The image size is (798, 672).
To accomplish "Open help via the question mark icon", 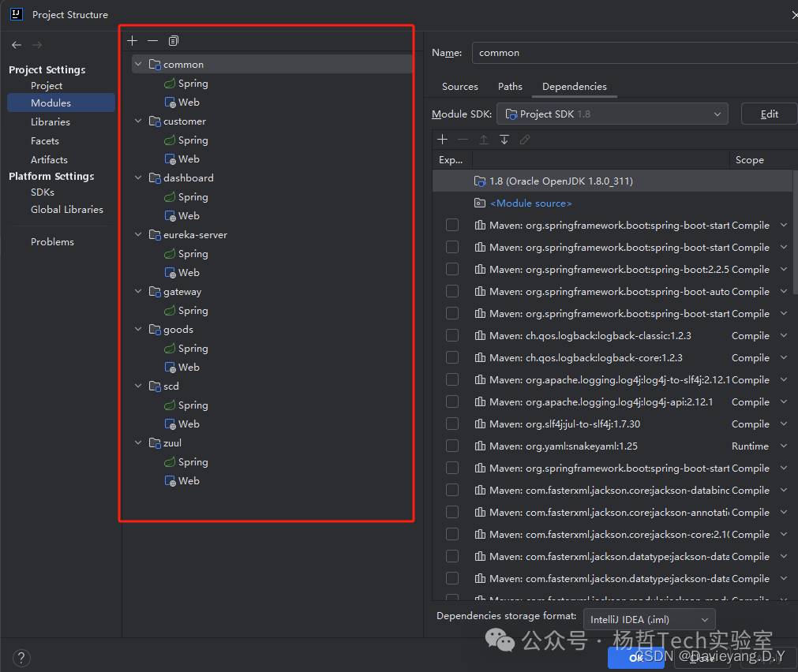I will point(21,657).
